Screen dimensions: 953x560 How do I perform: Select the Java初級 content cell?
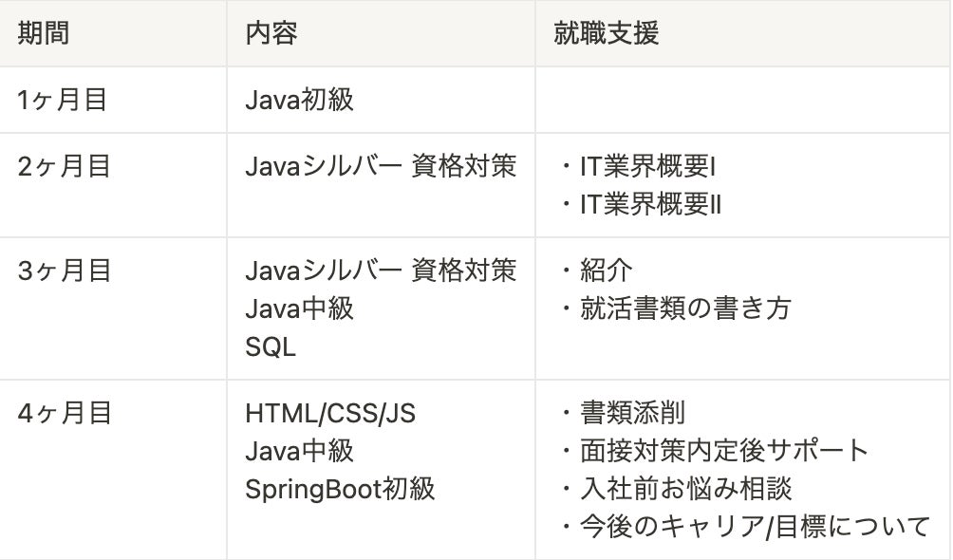coord(299,100)
